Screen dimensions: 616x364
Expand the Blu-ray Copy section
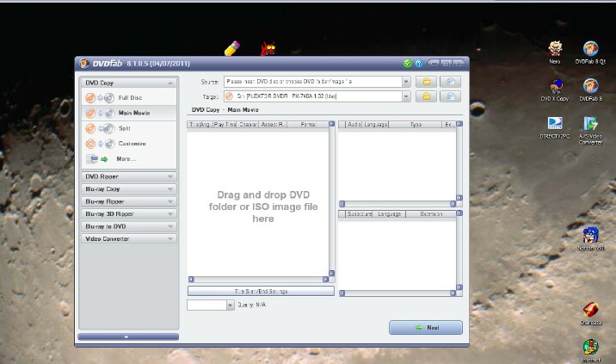[128, 188]
